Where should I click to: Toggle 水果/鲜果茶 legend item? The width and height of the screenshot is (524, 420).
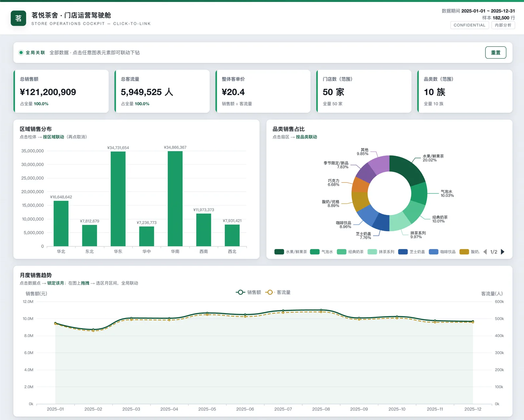pos(291,252)
